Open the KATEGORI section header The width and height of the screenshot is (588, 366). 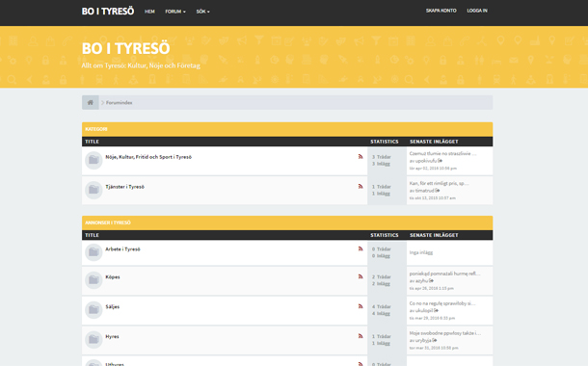pos(96,129)
